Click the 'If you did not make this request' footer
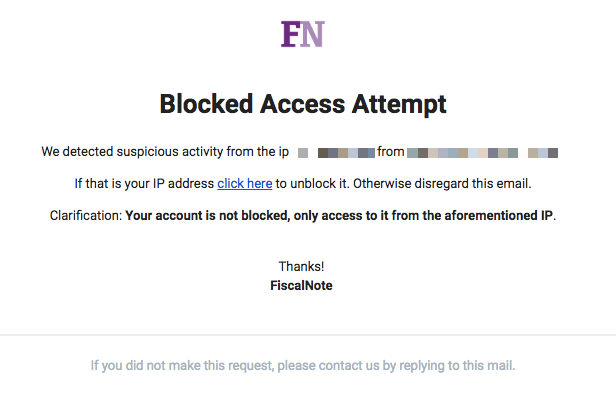 point(303,366)
